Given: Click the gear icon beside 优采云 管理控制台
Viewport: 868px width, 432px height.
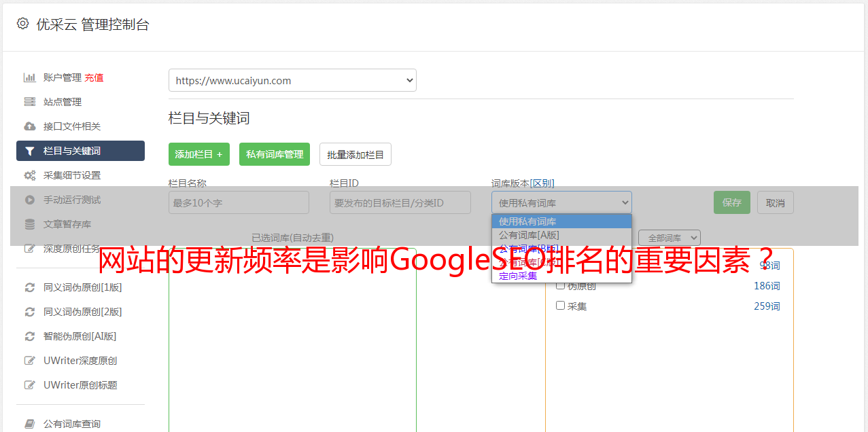Looking at the screenshot, I should [x=22, y=24].
